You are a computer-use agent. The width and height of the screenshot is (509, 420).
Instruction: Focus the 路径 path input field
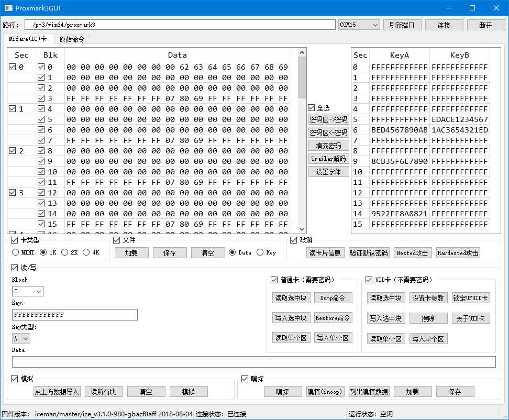pos(180,25)
